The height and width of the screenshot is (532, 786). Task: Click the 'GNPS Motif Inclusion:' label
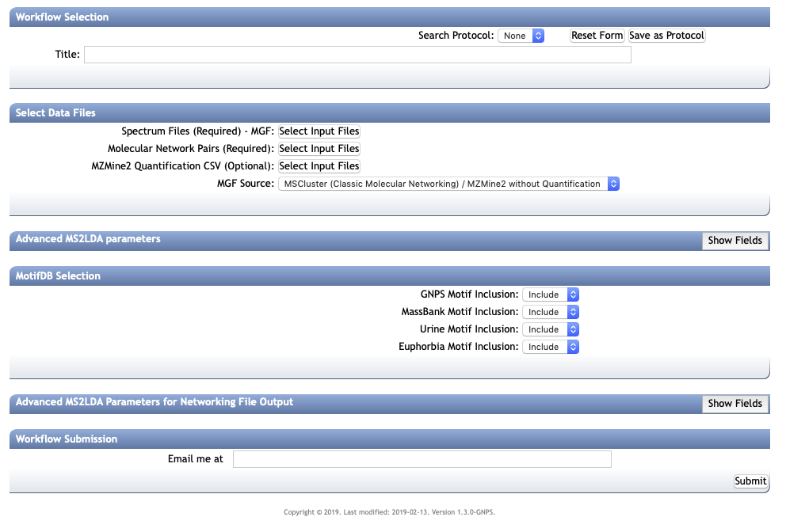[470, 294]
